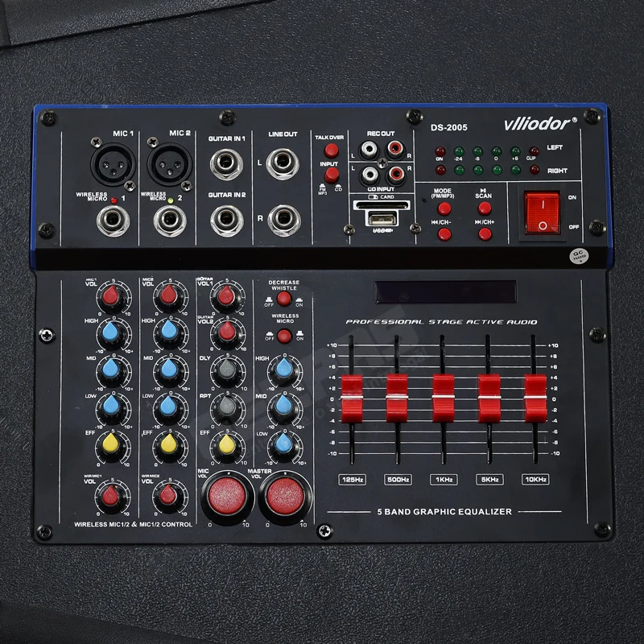Screen dimensions: 644x644
Task: Toggle the TALK OVER button
Action: coord(331,151)
